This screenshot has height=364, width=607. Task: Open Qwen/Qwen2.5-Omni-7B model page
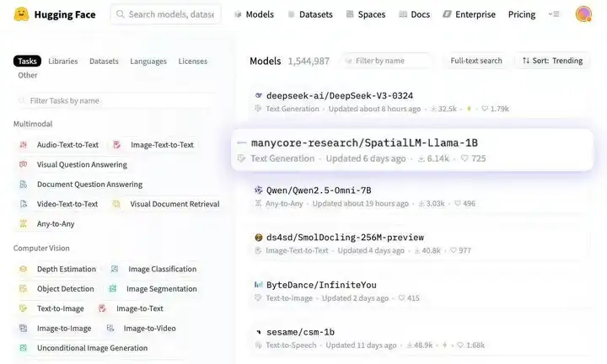pyautogui.click(x=319, y=190)
